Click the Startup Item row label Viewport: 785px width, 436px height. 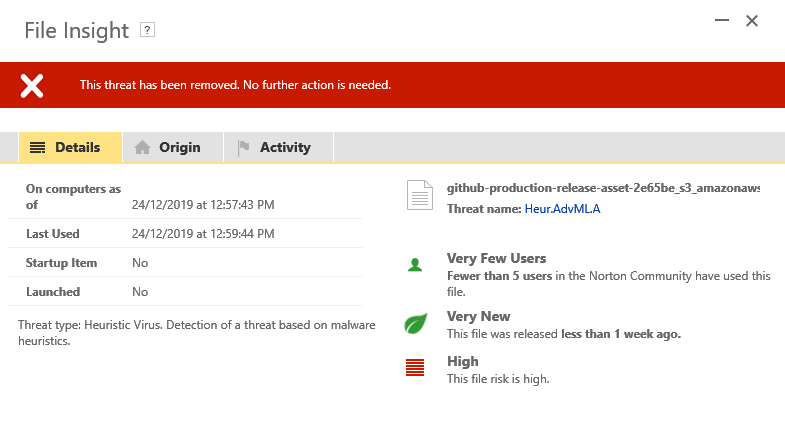click(x=61, y=263)
